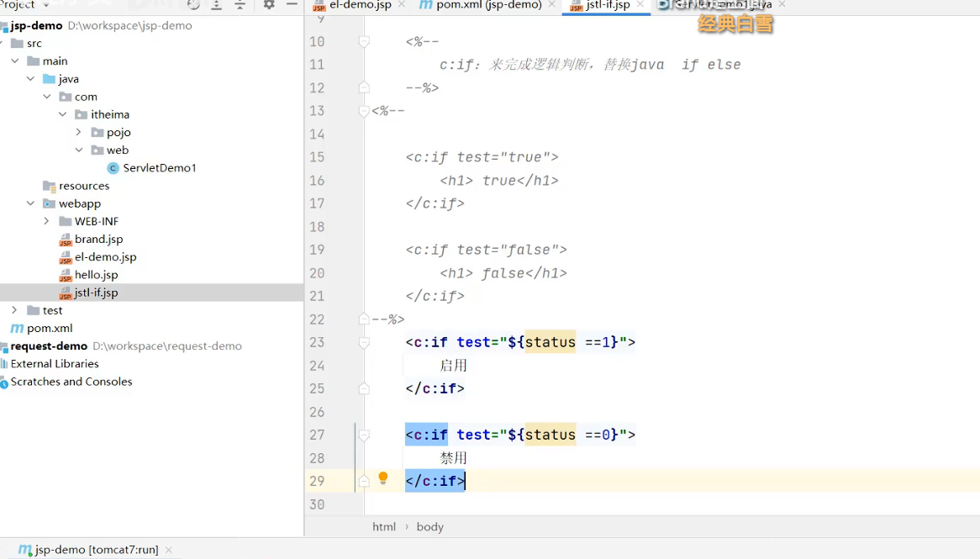The width and height of the screenshot is (980, 559).
Task: Click the resources folder icon
Action: tap(49, 186)
